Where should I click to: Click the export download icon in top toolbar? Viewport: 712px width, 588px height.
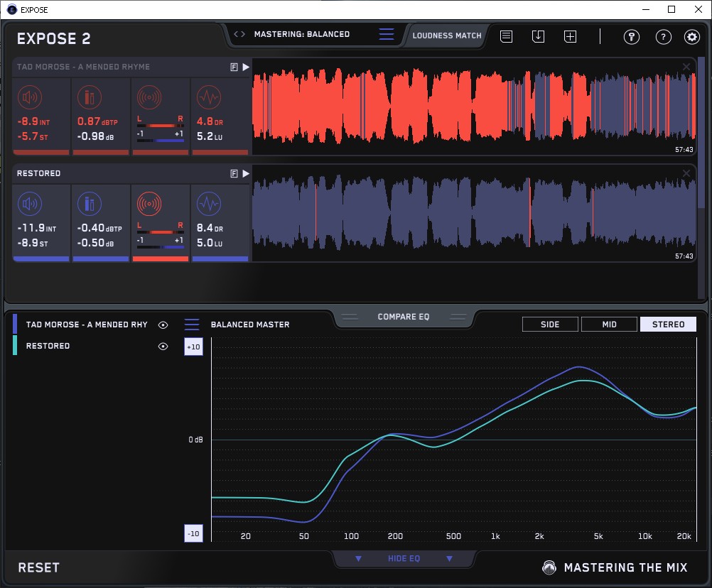pyautogui.click(x=538, y=36)
